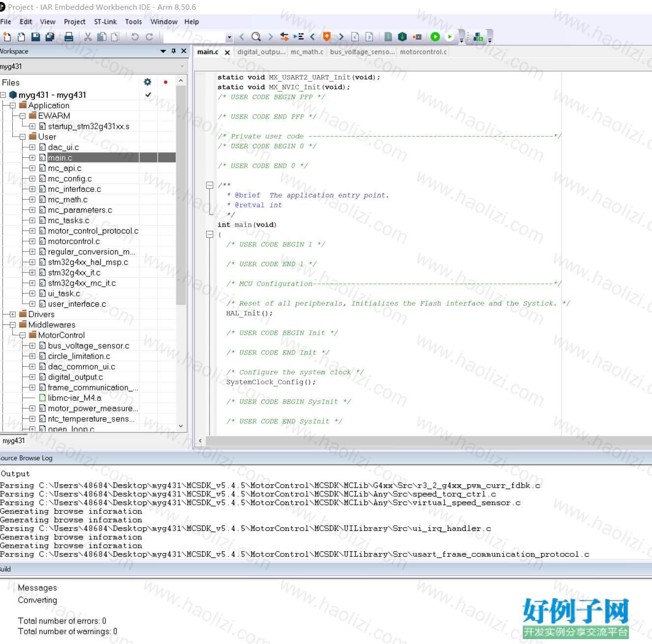The width and height of the screenshot is (652, 644).
Task: Collapse main function code fold
Action: [x=209, y=234]
